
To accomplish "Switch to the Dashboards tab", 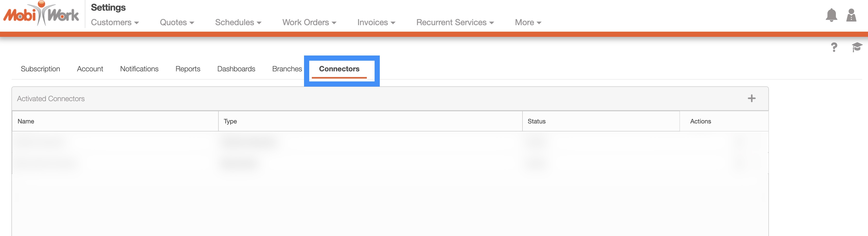I will point(236,69).
